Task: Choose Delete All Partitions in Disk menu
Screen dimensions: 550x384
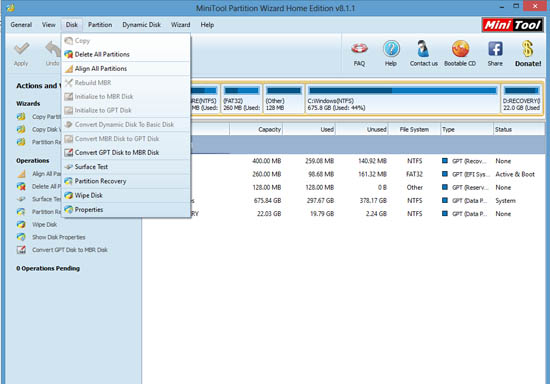Action: (126, 54)
